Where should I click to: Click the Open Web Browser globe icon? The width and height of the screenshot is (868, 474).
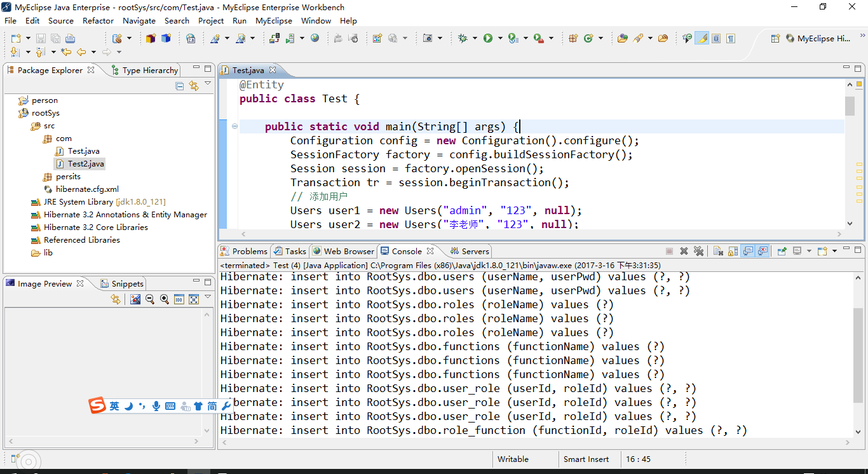(x=315, y=38)
